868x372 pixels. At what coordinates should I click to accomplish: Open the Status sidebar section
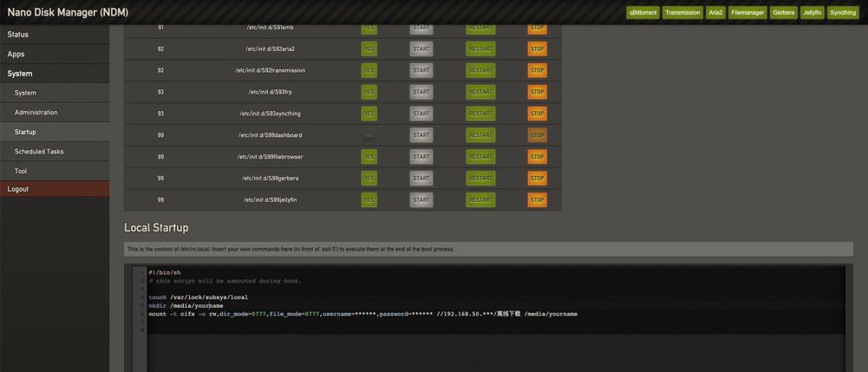(x=55, y=35)
